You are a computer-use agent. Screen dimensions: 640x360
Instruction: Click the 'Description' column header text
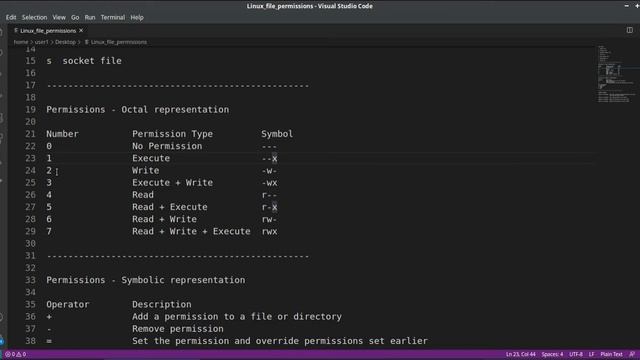(162, 304)
